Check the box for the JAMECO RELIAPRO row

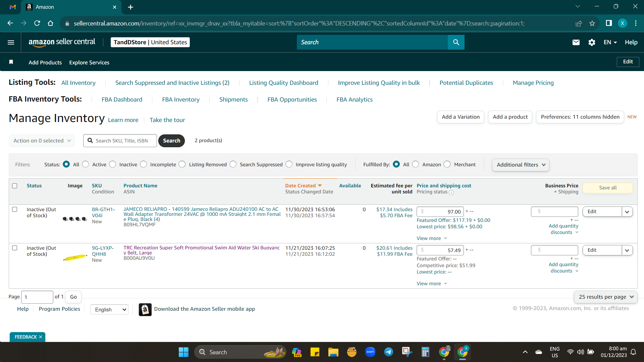point(15,209)
